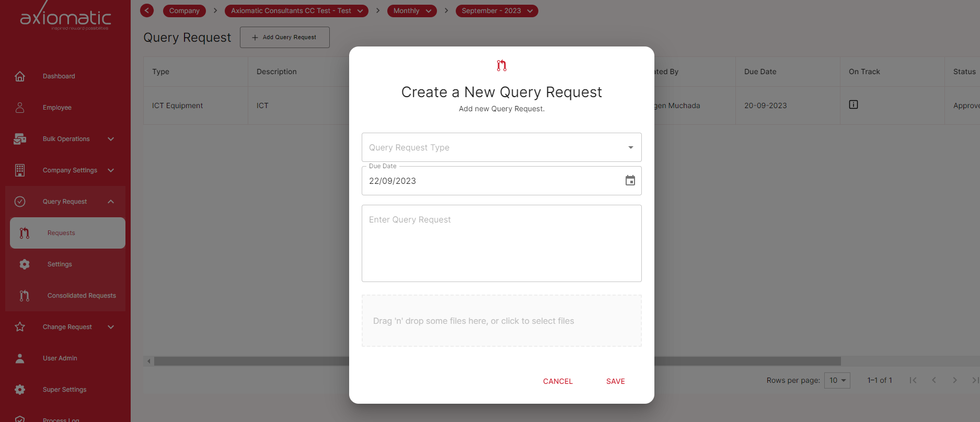Viewport: 980px width, 422px height.
Task: Click the Dashboard home icon
Action: tap(20, 76)
